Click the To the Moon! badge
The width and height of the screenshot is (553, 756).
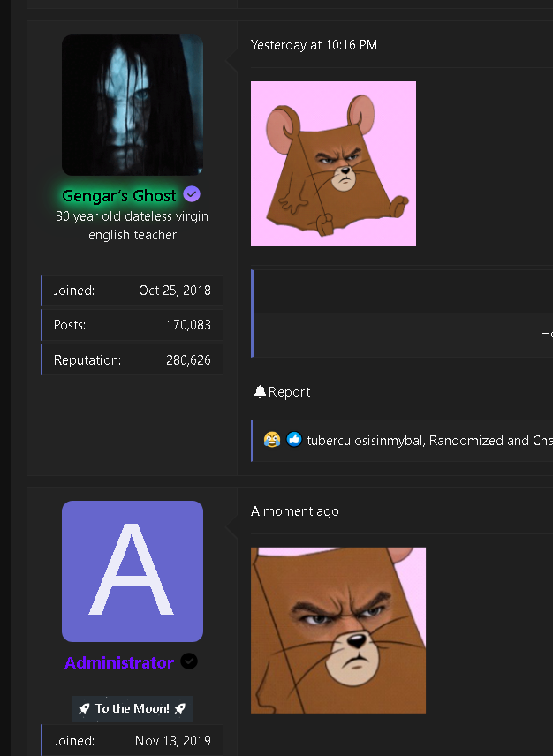(x=132, y=708)
